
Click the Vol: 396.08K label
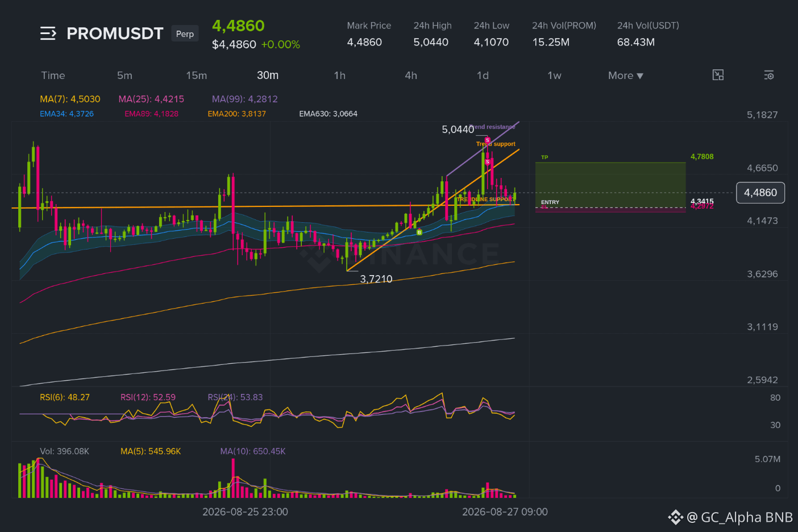pos(64,451)
